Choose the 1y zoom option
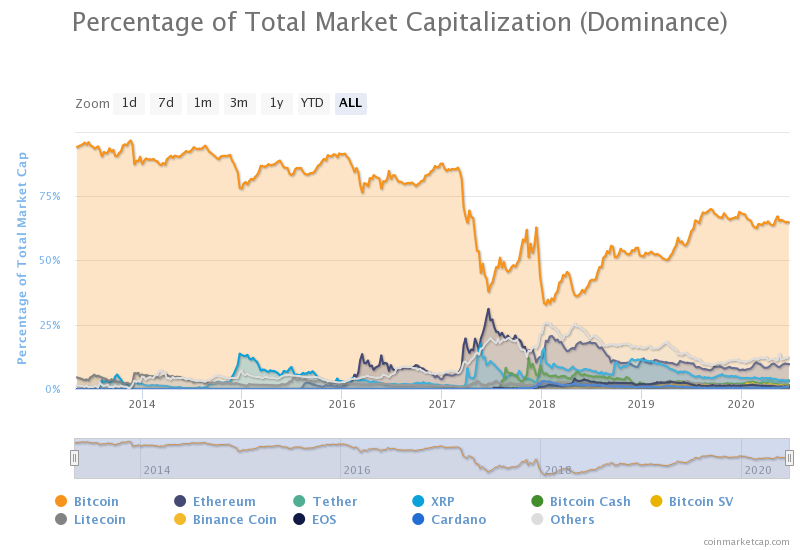This screenshot has width=800, height=550. pyautogui.click(x=277, y=104)
